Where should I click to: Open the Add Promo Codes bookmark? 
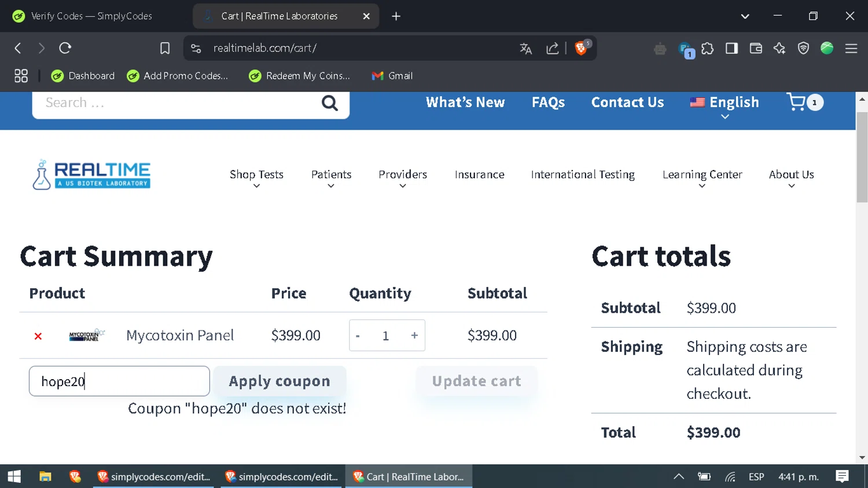coord(178,76)
